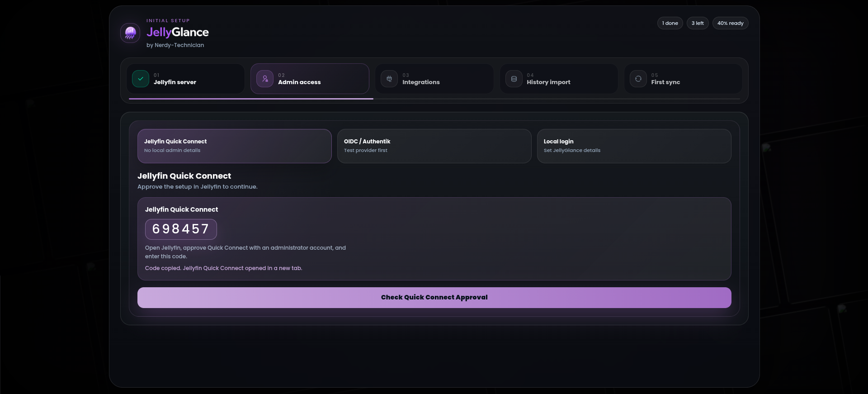Click the 'INITIAL SETUP' label
868x394 pixels.
[x=168, y=21]
